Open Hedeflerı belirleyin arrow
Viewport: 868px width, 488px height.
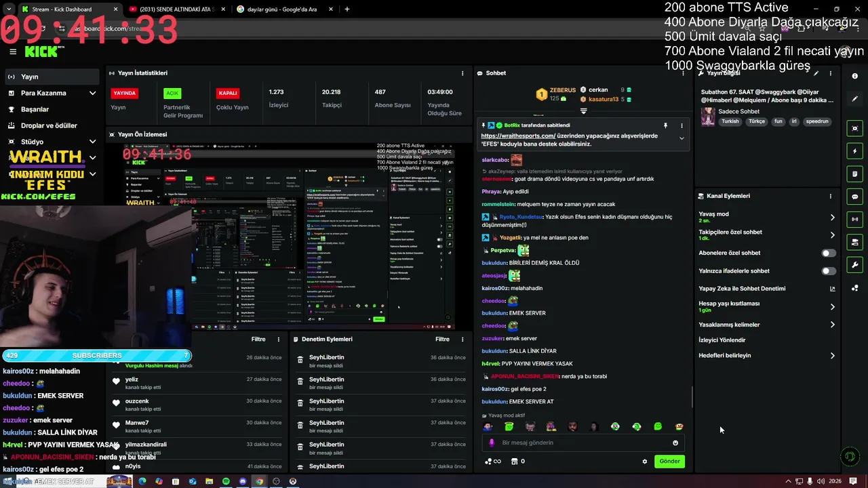point(833,356)
